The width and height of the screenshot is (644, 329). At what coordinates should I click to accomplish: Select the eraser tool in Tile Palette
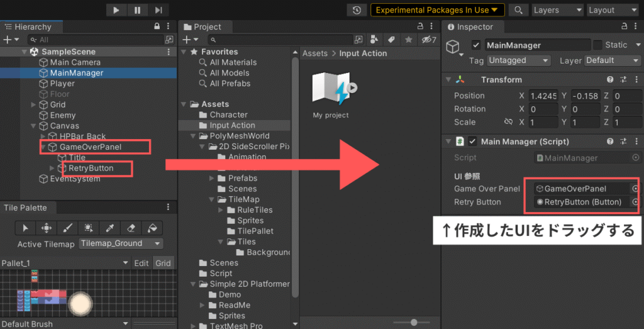pyautogui.click(x=131, y=228)
